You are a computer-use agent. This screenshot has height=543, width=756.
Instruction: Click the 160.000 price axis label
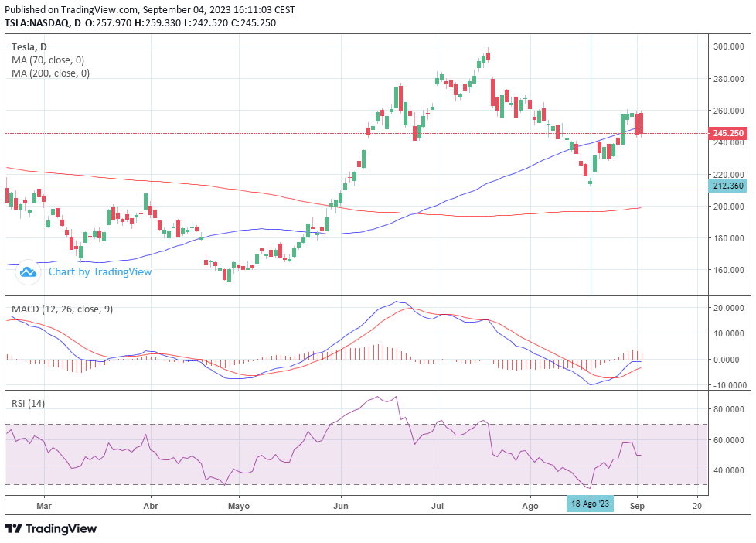[x=728, y=270]
